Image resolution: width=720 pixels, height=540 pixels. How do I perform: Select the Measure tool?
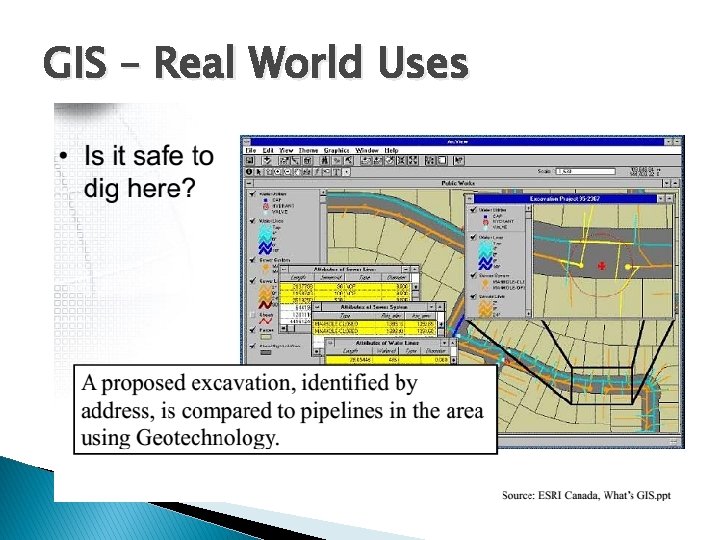pyautogui.click(x=307, y=172)
